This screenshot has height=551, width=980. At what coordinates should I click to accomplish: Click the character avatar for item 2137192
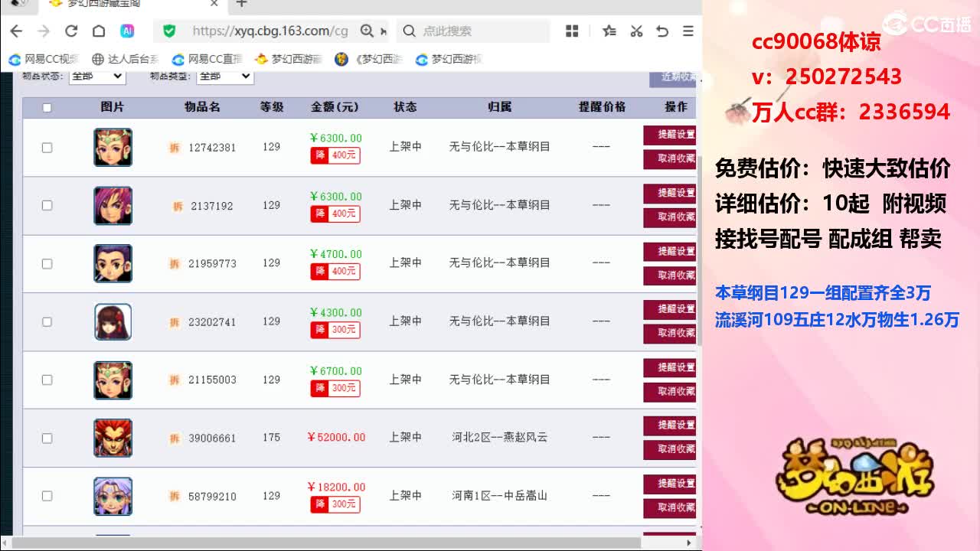tap(113, 205)
